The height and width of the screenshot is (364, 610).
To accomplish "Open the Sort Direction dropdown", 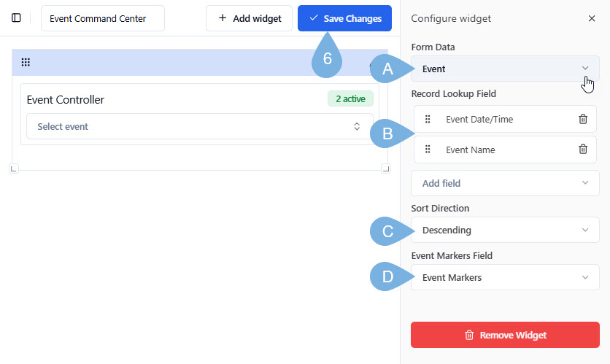I will [x=505, y=231].
